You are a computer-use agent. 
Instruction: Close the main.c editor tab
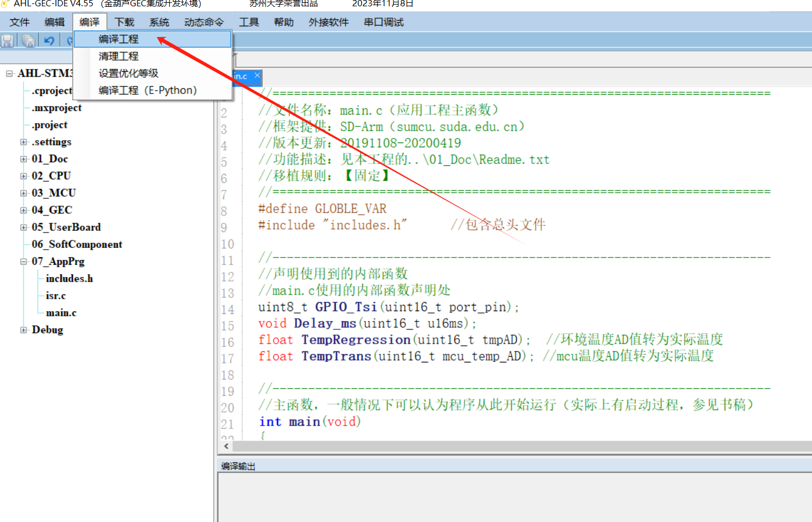257,75
